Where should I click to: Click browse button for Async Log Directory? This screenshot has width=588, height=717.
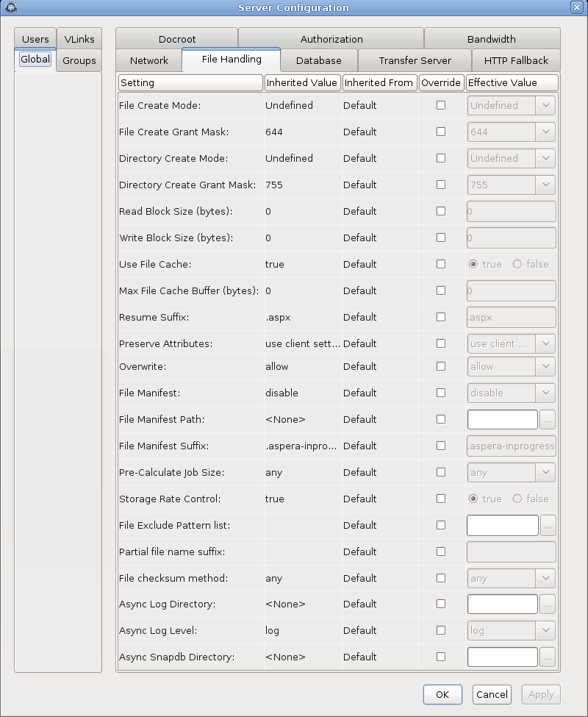point(548,604)
